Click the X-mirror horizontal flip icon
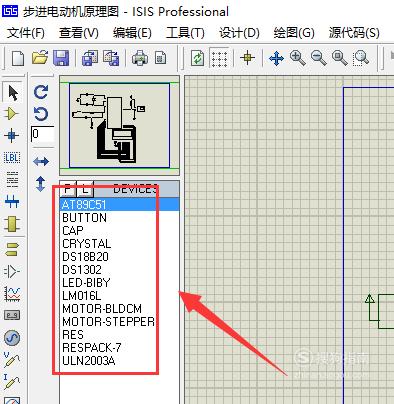The height and width of the screenshot is (404, 394). (x=41, y=162)
